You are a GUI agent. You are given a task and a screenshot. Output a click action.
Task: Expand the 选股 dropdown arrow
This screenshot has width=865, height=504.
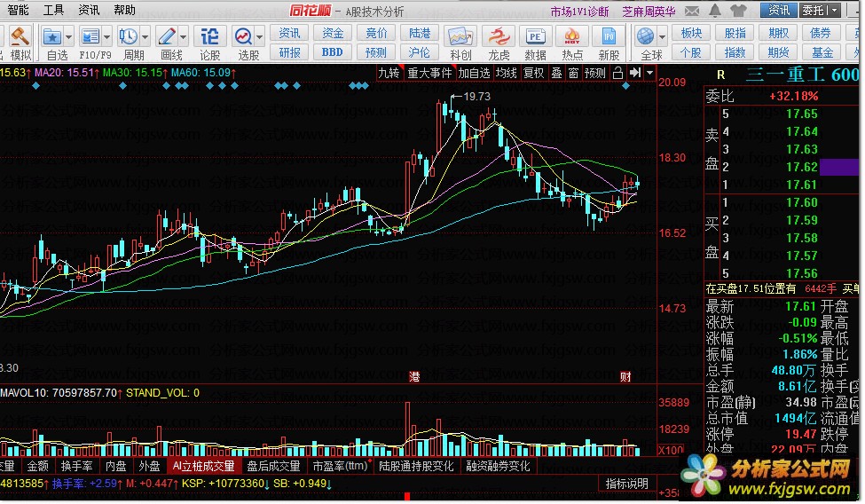click(x=260, y=37)
